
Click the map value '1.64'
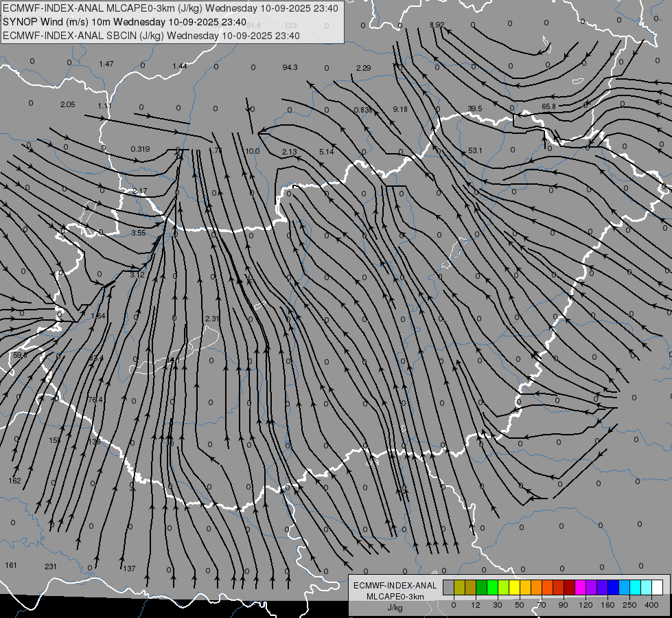point(98,316)
